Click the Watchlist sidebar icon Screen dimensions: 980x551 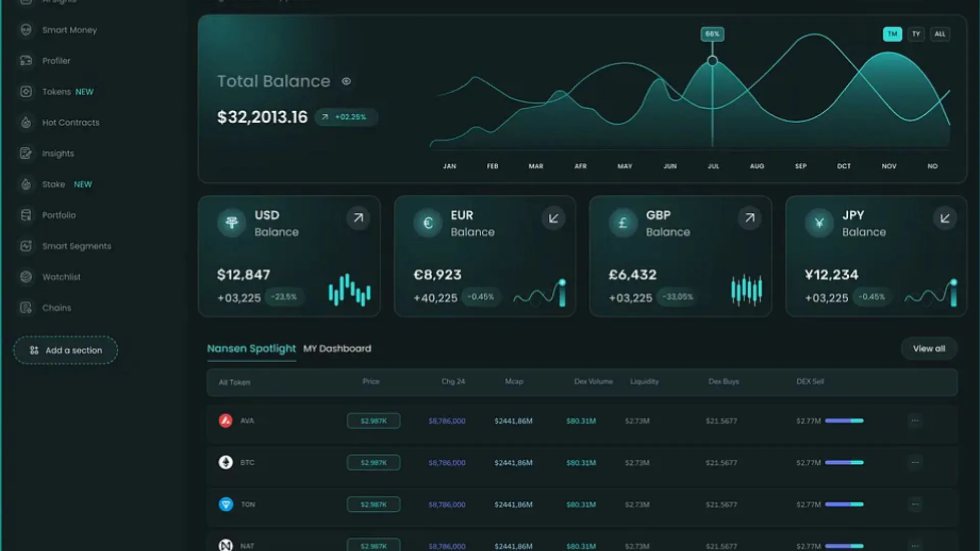26,277
